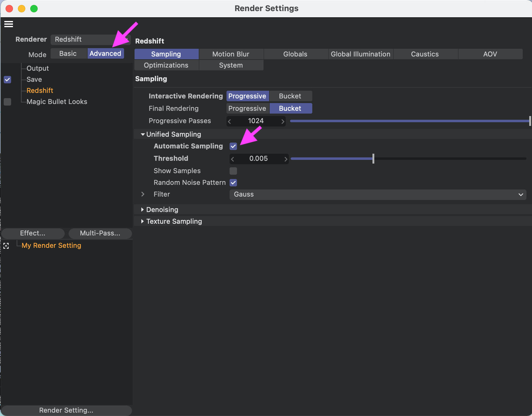The width and height of the screenshot is (532, 416).
Task: Set Final Rendering to Bucket
Action: 290,108
